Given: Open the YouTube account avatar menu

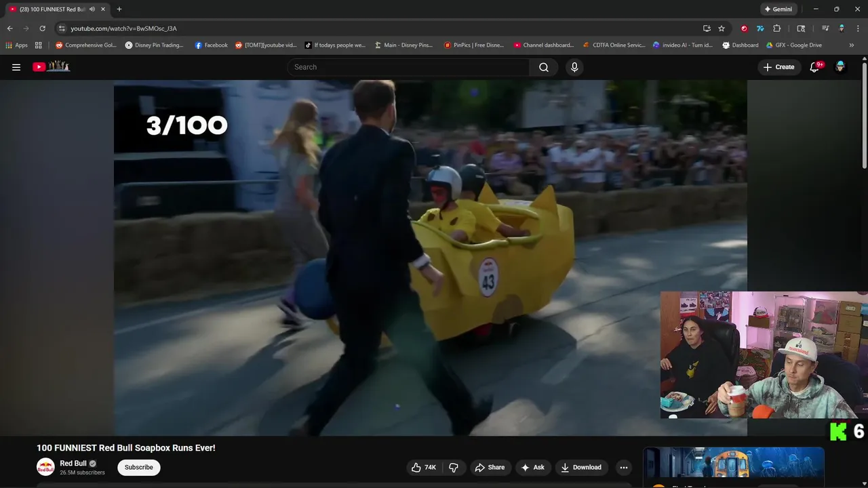Looking at the screenshot, I should [840, 67].
